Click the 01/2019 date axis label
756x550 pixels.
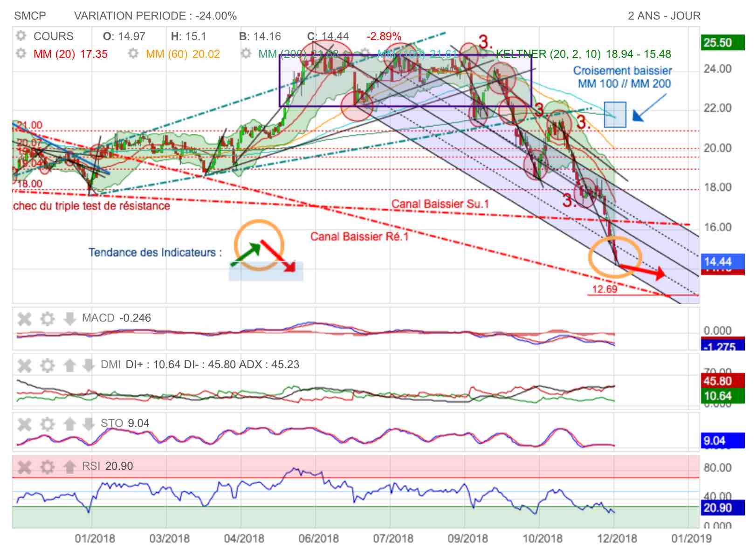point(692,538)
